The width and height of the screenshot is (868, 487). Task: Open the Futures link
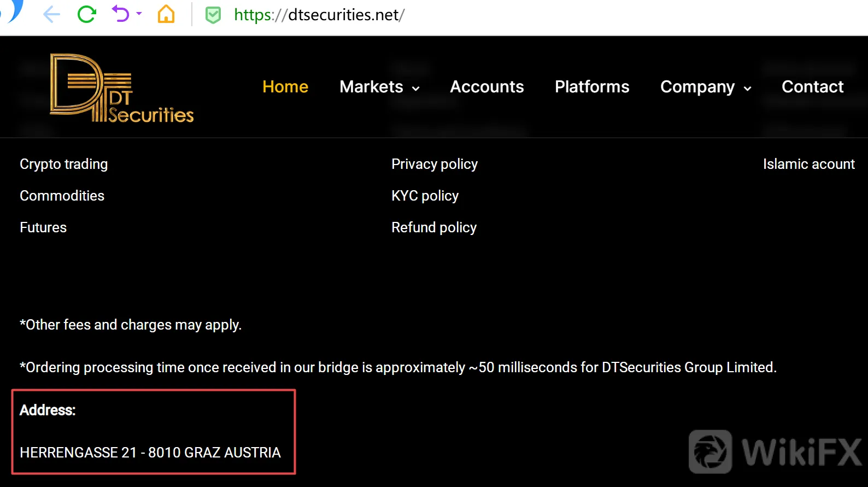[43, 227]
